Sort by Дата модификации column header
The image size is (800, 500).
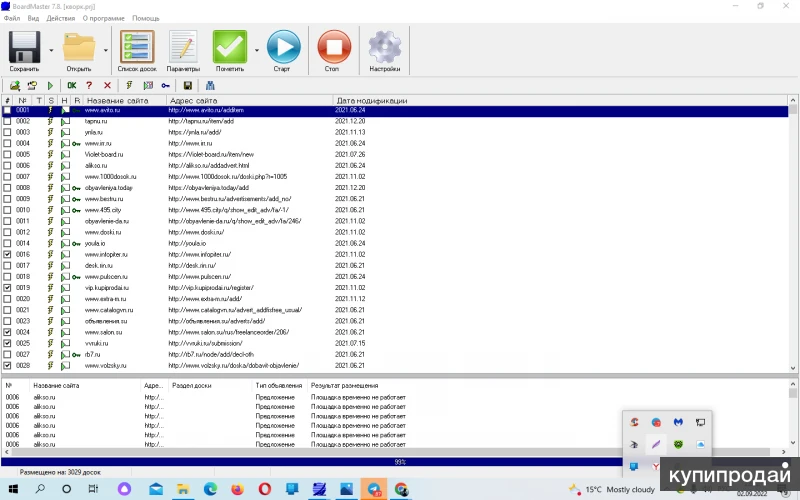[371, 100]
